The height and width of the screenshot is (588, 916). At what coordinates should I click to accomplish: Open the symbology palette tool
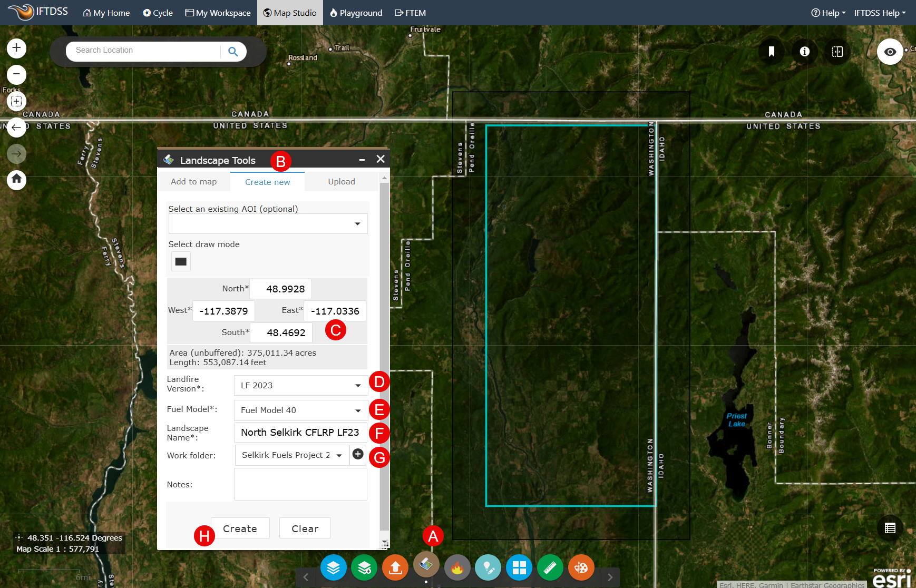pyautogui.click(x=581, y=567)
